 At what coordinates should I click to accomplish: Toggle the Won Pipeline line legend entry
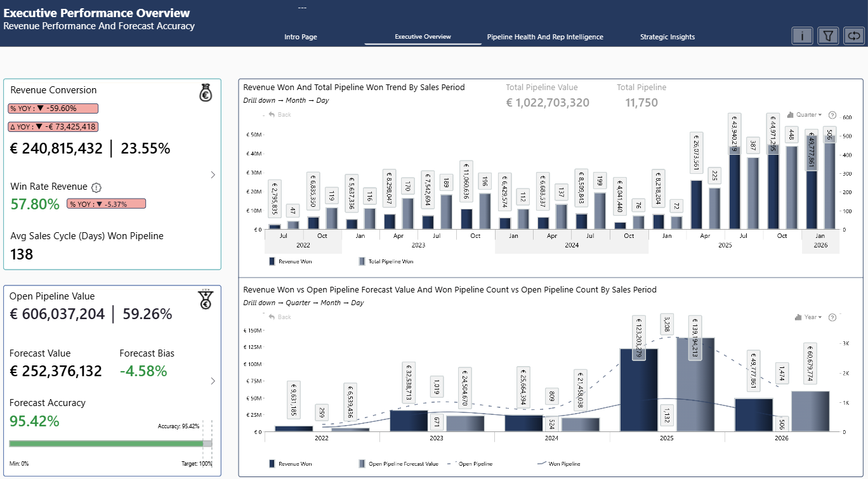pos(559,464)
